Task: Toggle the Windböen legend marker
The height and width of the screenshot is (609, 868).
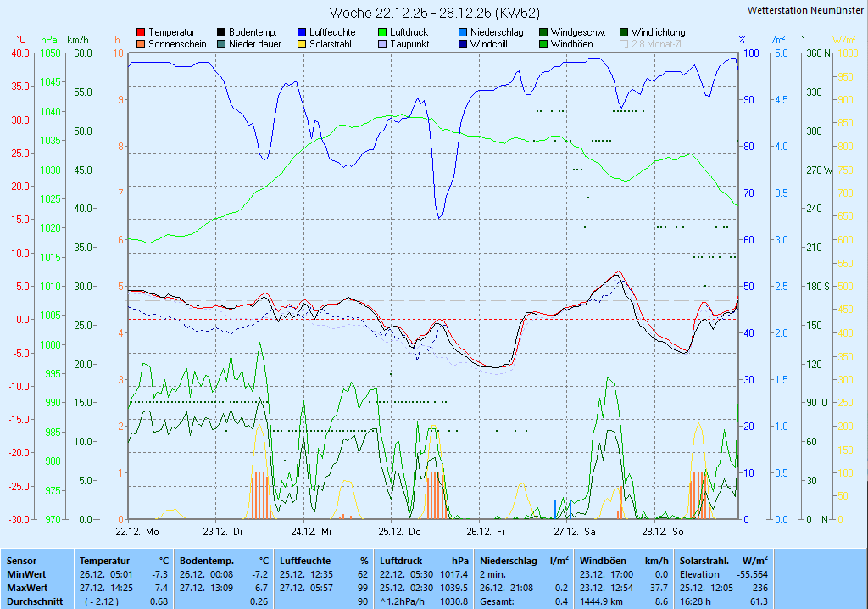Action: click(543, 44)
